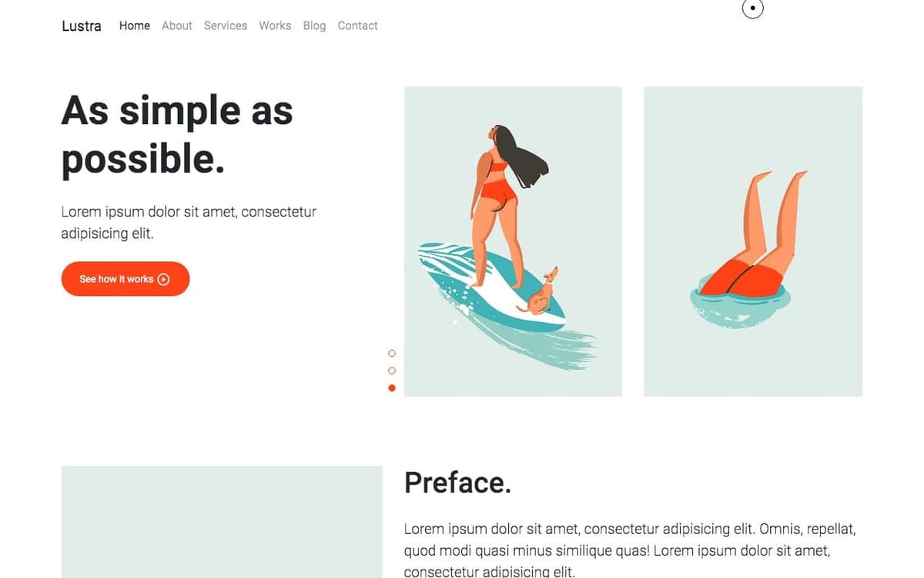
Task: Select the filled third slide dot
Action: coord(392,388)
